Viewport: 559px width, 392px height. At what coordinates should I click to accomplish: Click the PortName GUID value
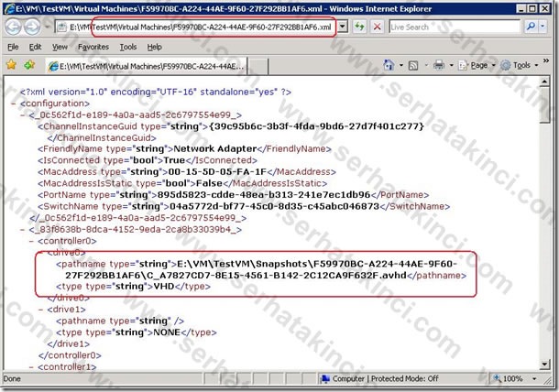pyautogui.click(x=264, y=195)
